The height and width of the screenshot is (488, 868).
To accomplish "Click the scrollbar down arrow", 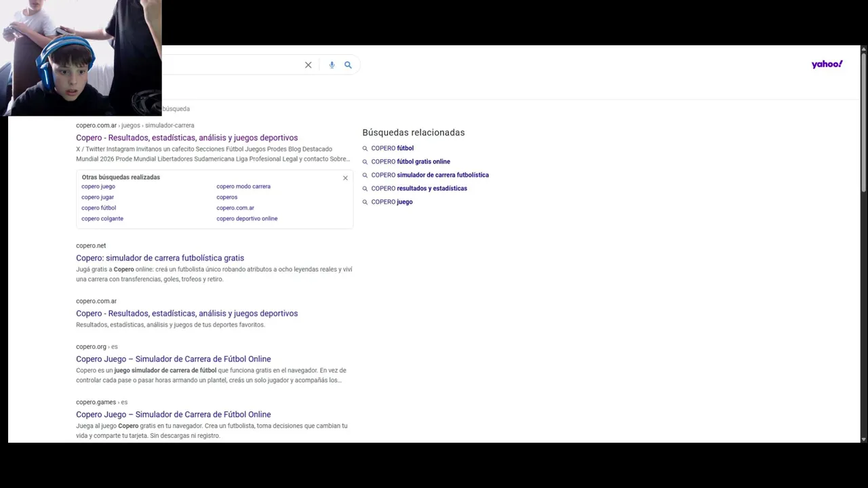I will [863, 439].
